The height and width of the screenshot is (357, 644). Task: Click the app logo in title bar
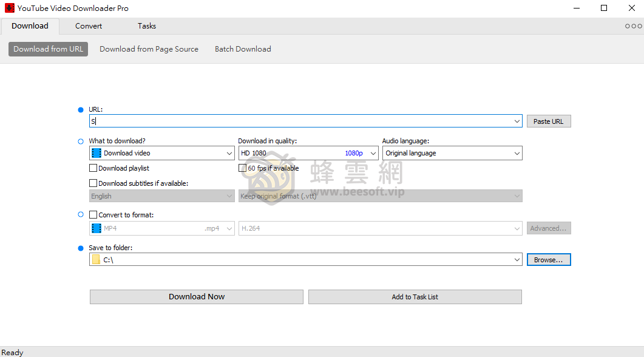coord(10,8)
